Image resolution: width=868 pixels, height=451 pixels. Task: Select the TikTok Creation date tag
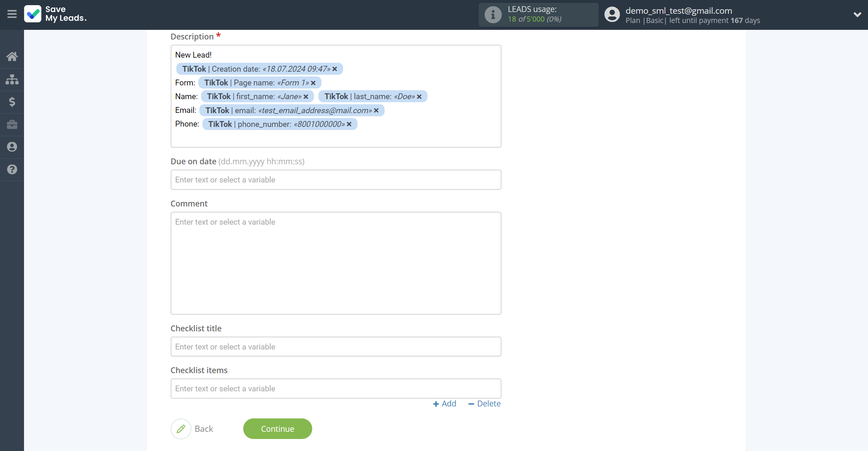[259, 69]
